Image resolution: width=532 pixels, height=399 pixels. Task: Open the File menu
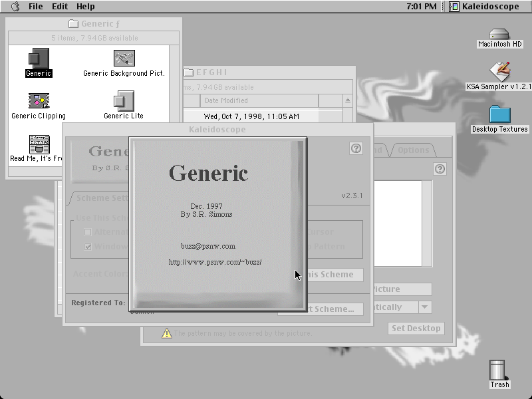36,7
